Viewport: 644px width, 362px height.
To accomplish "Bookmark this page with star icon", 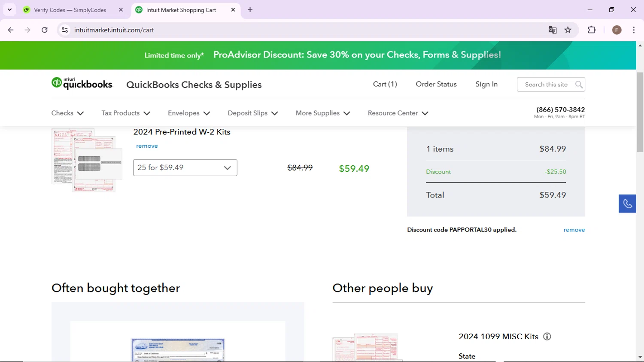I will click(568, 30).
